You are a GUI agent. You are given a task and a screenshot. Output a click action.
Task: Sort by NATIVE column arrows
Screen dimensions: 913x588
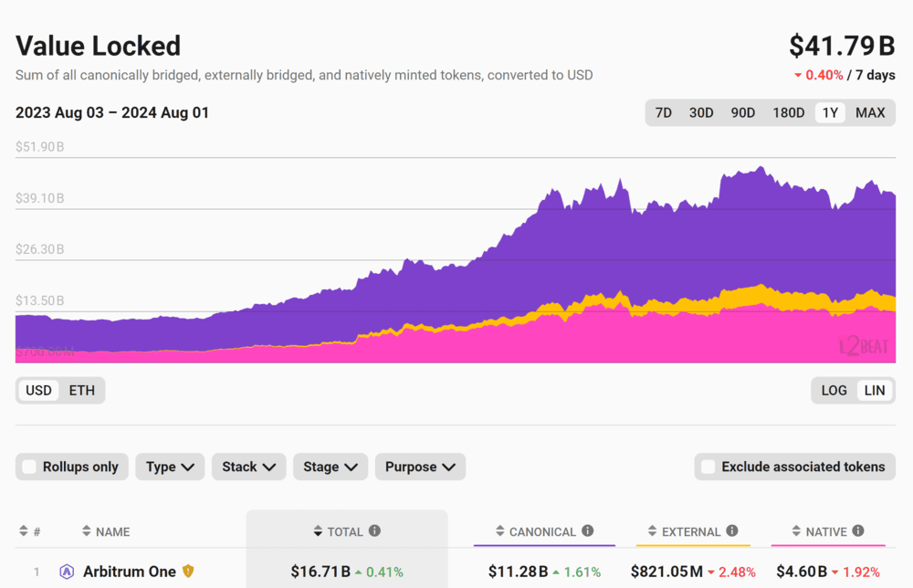click(x=796, y=530)
